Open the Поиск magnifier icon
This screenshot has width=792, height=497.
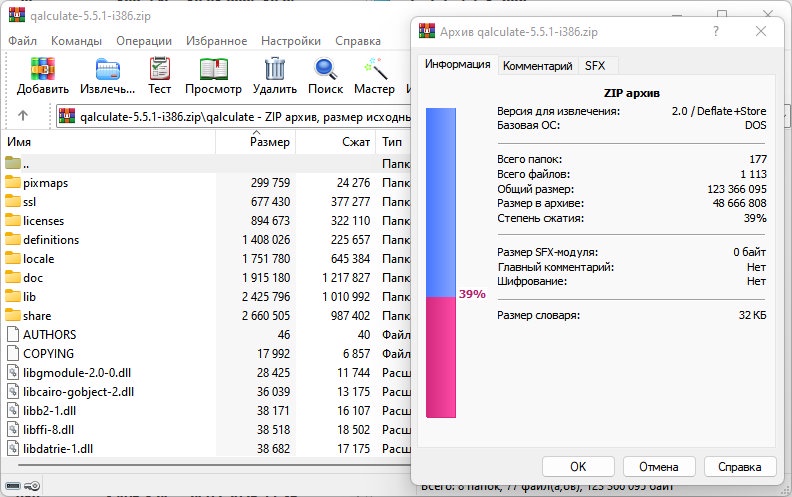325,69
